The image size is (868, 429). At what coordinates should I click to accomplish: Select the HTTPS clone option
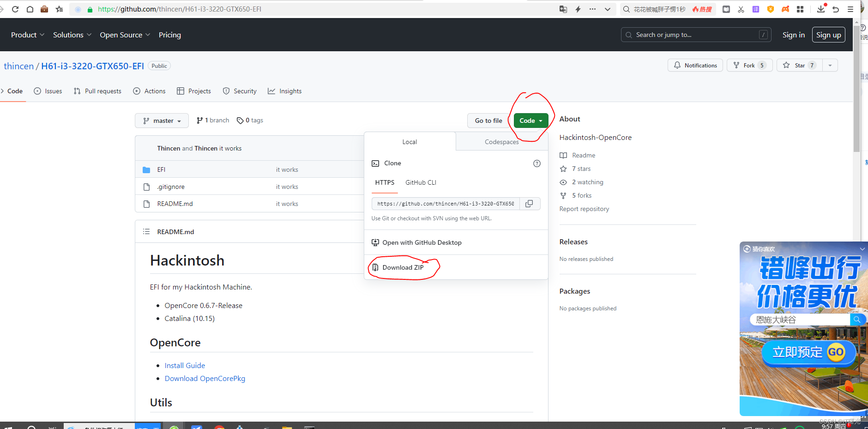385,182
